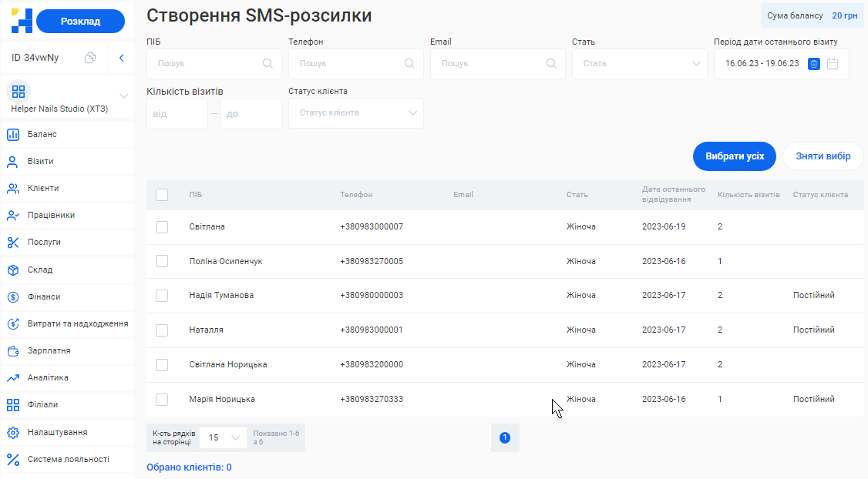
Task: Click the percent icon for Система лояльності
Action: point(13,460)
